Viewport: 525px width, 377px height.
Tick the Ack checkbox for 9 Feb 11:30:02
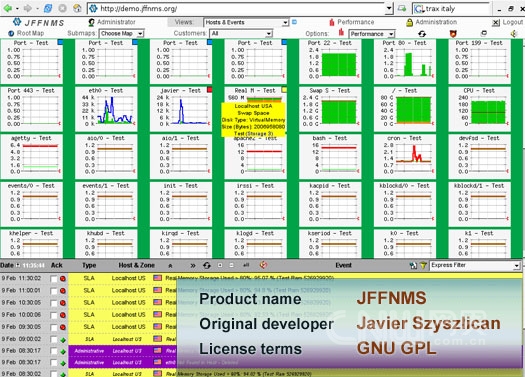[53, 279]
